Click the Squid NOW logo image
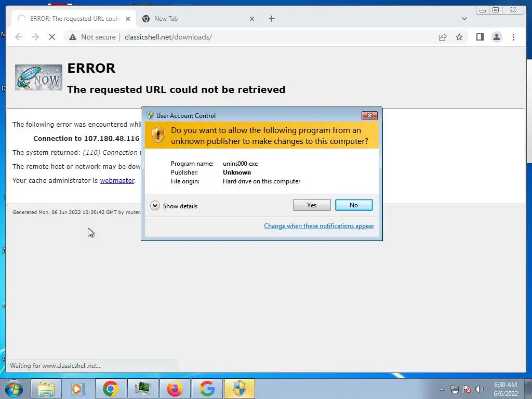This screenshot has height=399, width=532. [x=38, y=77]
